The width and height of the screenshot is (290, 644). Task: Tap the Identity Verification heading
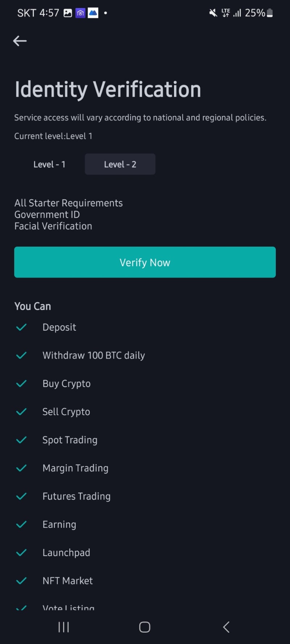[x=108, y=89]
